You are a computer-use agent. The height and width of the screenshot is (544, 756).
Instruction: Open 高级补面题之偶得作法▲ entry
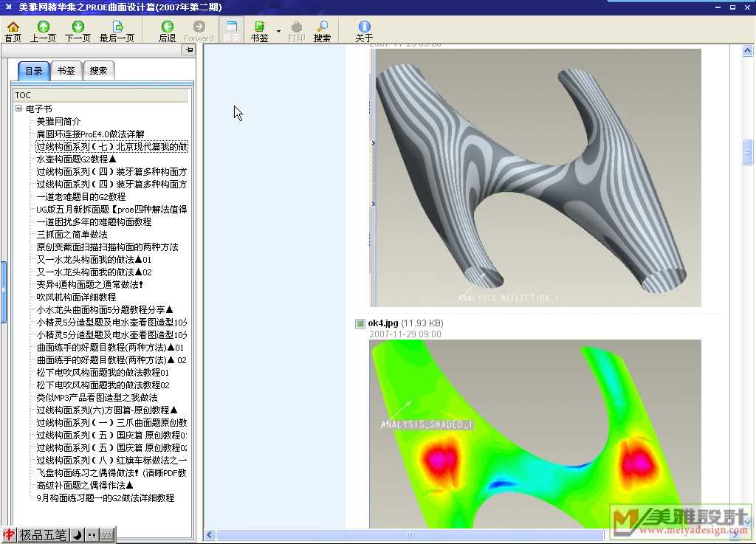[x=85, y=485]
